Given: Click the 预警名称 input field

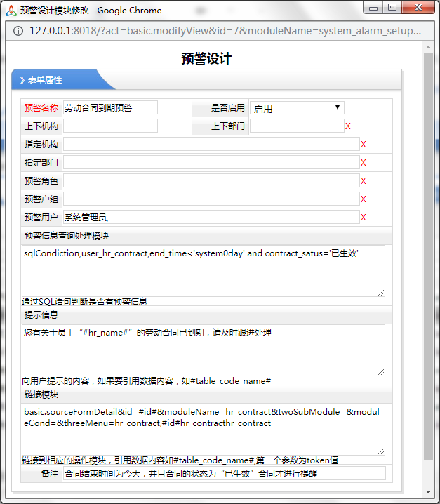Looking at the screenshot, I should (110, 108).
